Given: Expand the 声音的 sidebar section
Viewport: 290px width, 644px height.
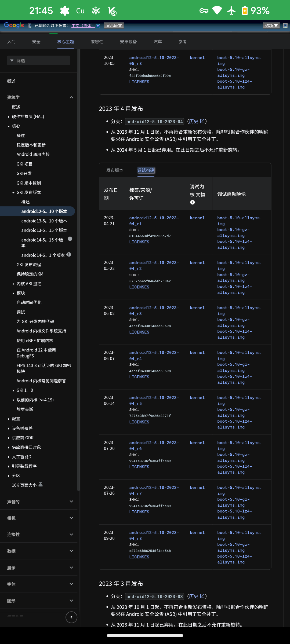Looking at the screenshot, I should [x=71, y=502].
